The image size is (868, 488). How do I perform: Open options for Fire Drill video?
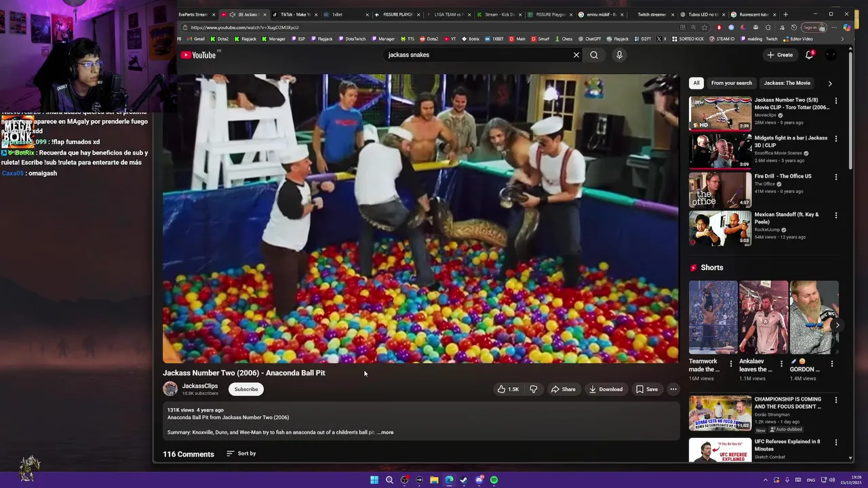pos(835,177)
